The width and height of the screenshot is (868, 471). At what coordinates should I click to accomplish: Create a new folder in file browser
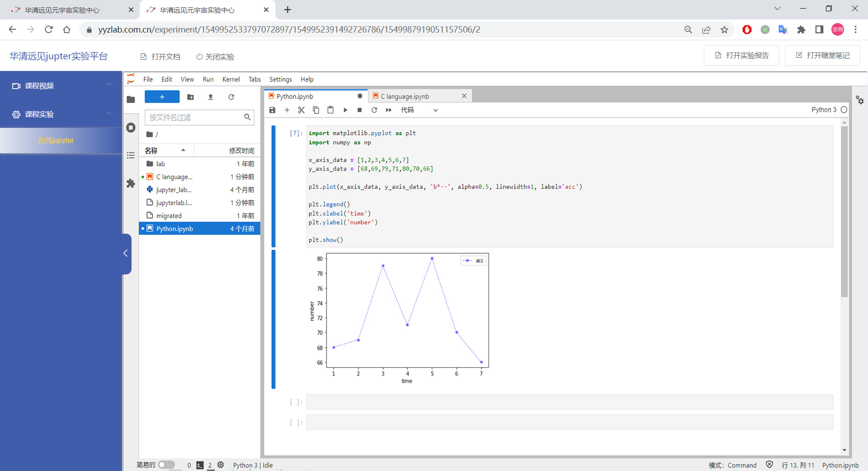tap(190, 97)
